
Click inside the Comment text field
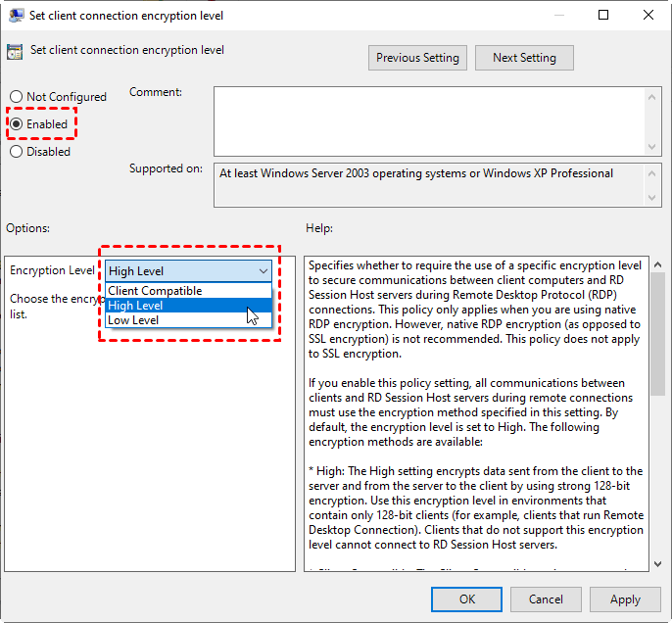coord(429,121)
